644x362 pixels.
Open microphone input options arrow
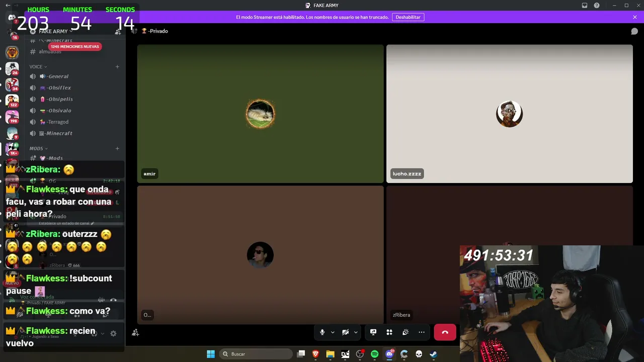click(333, 332)
